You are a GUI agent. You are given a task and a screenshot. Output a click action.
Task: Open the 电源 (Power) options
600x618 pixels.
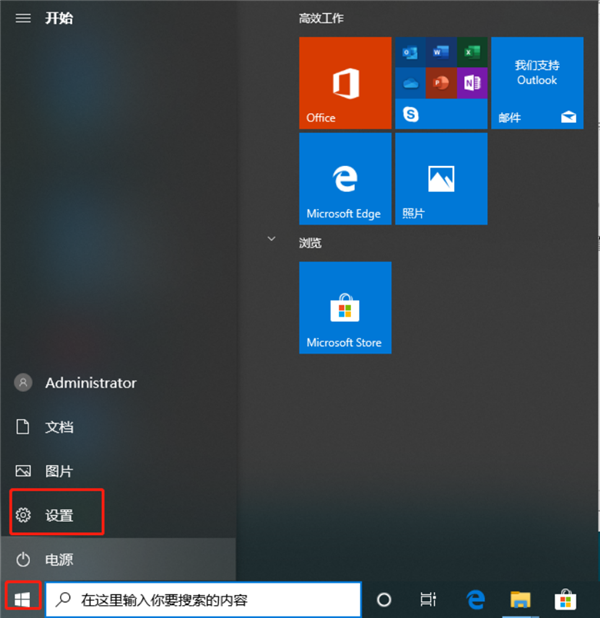59,559
